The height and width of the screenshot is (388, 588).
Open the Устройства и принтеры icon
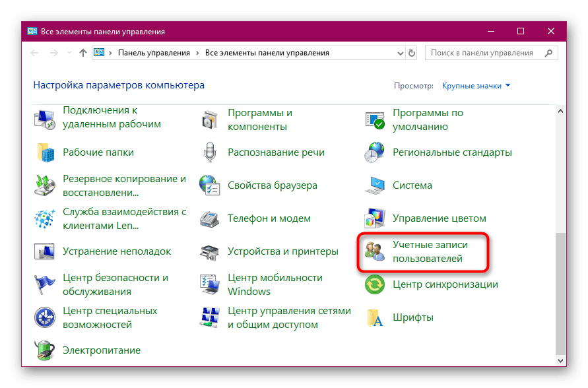210,252
